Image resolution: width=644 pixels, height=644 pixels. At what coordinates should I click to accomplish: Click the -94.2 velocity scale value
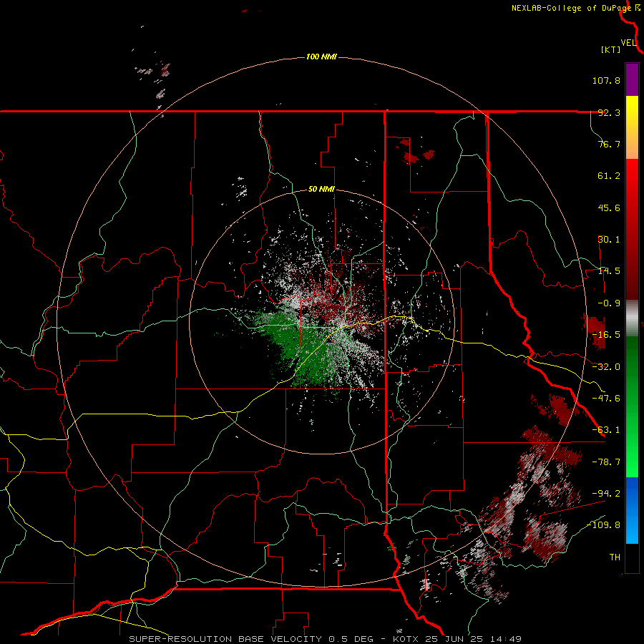point(606,493)
